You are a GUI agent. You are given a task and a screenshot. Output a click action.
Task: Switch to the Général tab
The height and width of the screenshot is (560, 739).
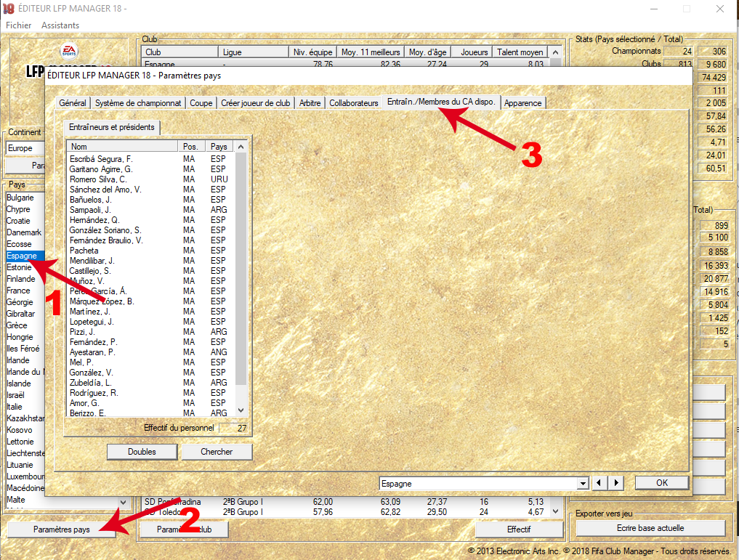(73, 103)
